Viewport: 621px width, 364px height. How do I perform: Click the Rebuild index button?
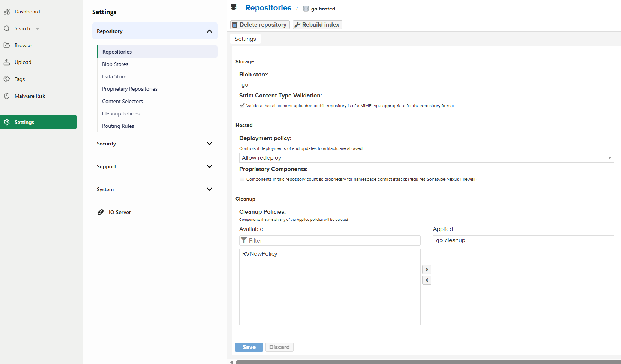click(318, 25)
